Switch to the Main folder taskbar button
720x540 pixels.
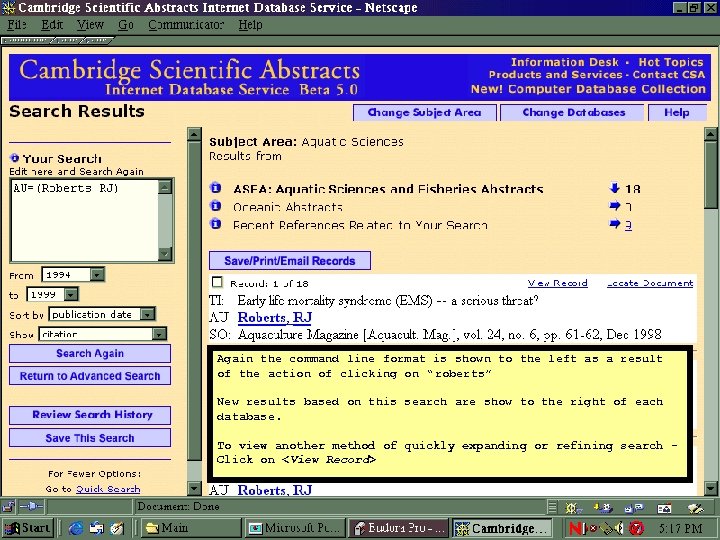point(189,528)
